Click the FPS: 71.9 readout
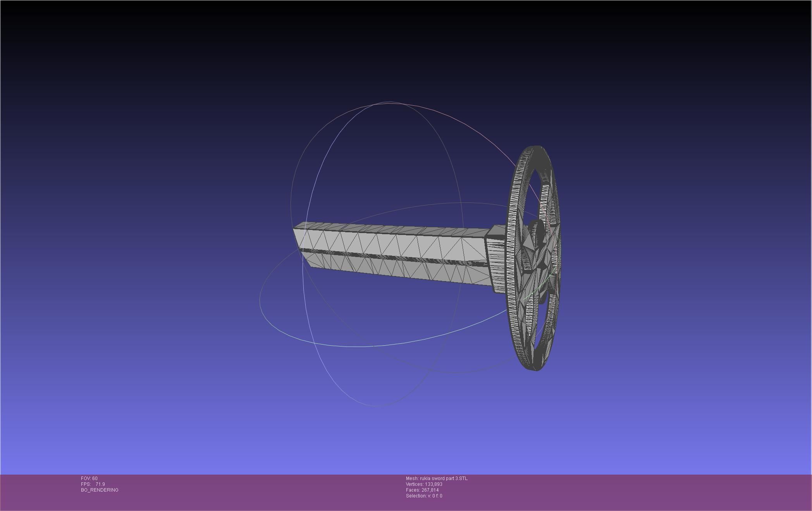812x511 pixels. click(x=93, y=484)
